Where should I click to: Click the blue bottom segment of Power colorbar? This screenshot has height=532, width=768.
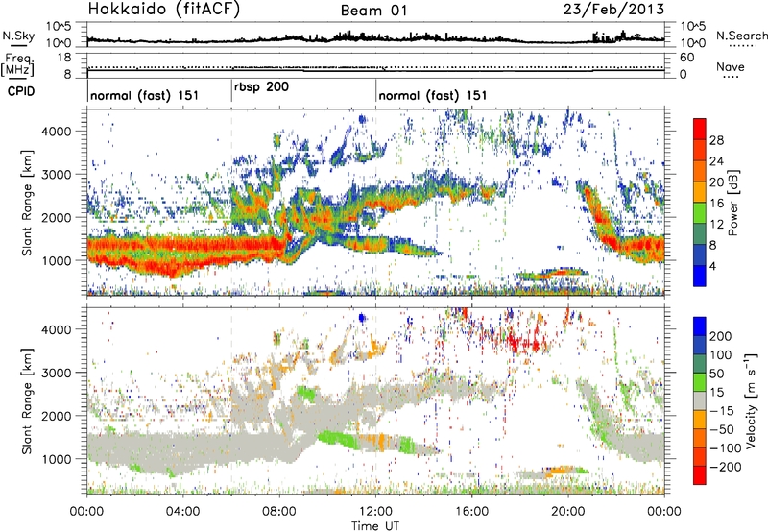[x=700, y=276]
